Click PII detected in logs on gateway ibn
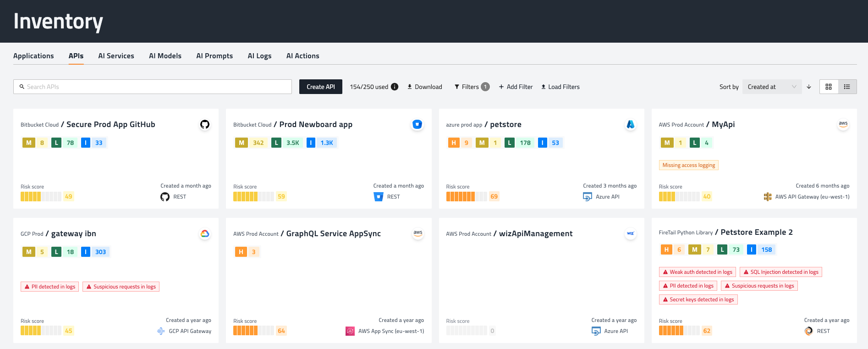 50,287
